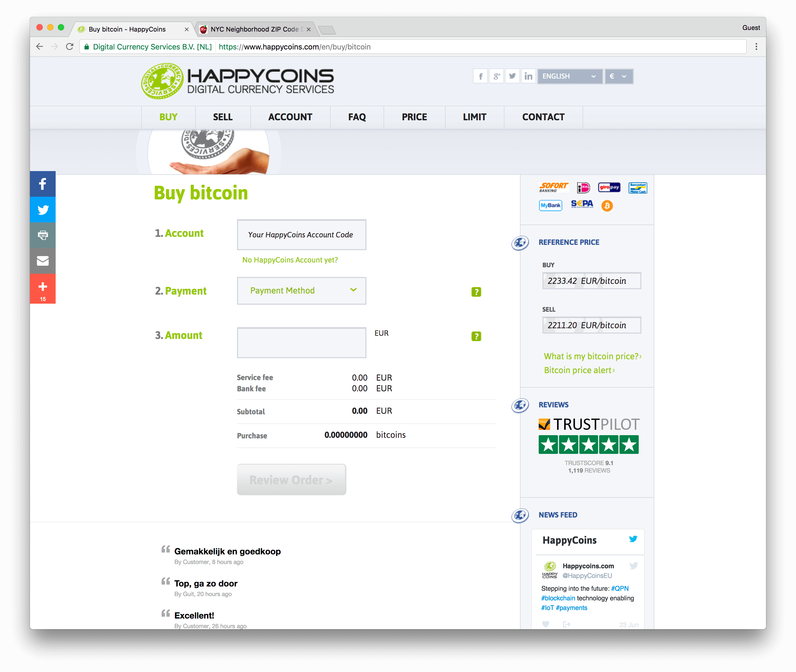
Task: Click the Guest profile label
Action: point(751,28)
